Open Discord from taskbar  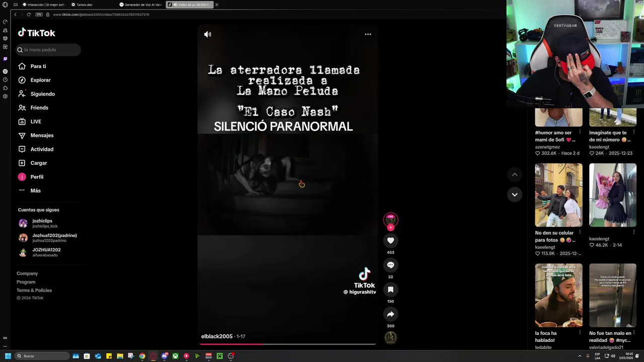[x=165, y=356]
